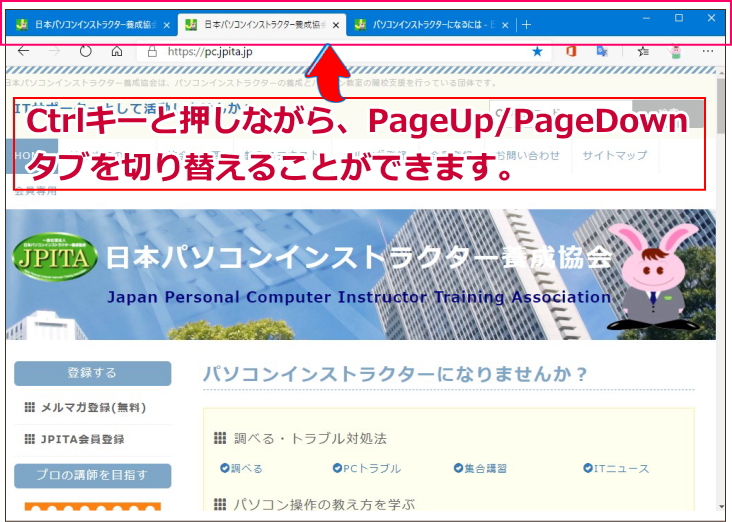Click the browser Back arrow
The image size is (732, 522).
[24, 51]
